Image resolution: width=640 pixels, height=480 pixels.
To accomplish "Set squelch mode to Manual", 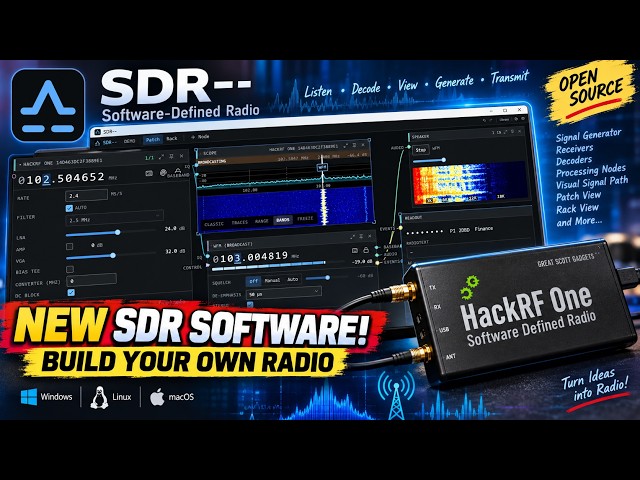I will pyautogui.click(x=272, y=280).
